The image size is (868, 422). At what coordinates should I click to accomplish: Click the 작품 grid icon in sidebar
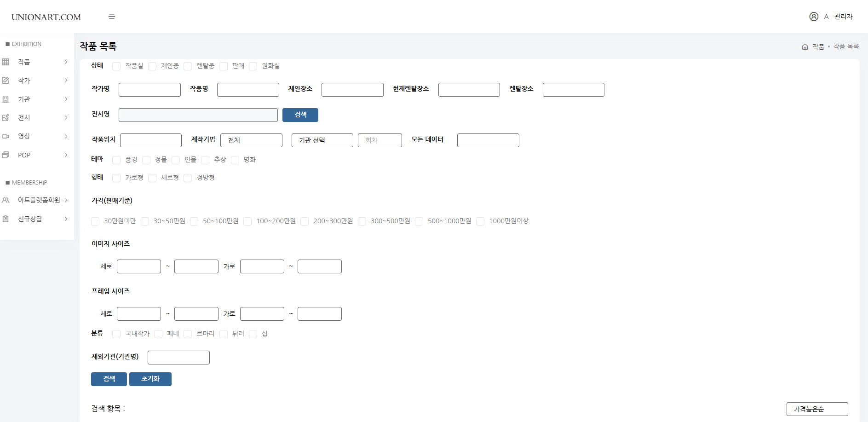click(x=6, y=62)
